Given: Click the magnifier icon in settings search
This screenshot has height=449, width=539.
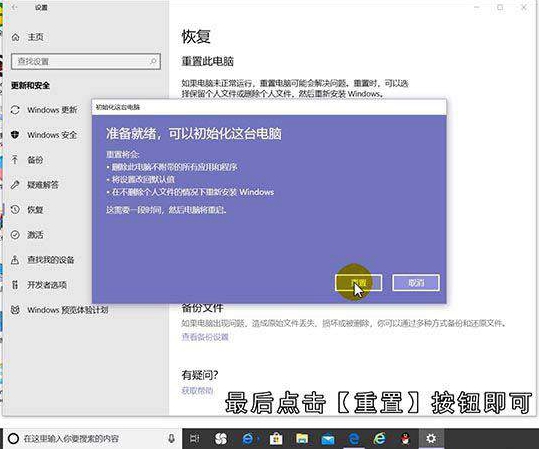Looking at the screenshot, I should pos(153,61).
